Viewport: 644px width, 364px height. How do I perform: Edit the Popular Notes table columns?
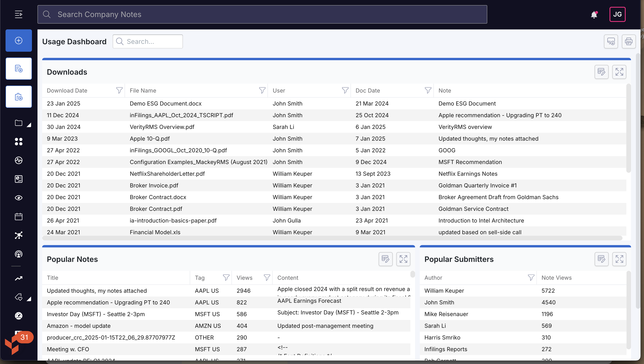385,259
